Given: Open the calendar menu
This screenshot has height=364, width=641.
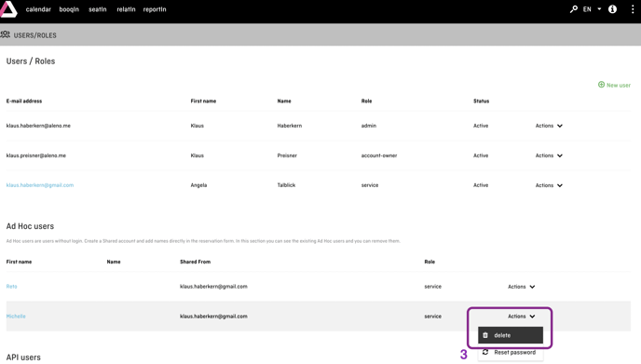Looking at the screenshot, I should pos(38,9).
